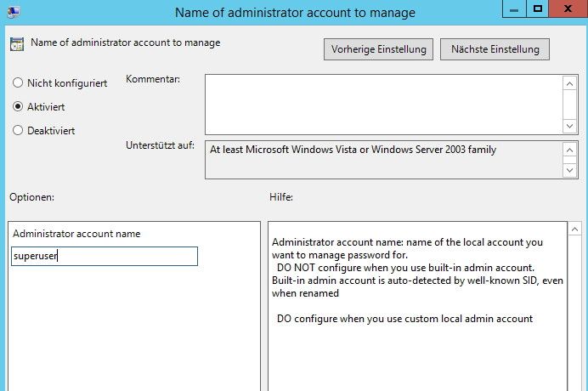Click the 'DO NOT configure' help line
This screenshot has width=588, height=391.
point(405,268)
